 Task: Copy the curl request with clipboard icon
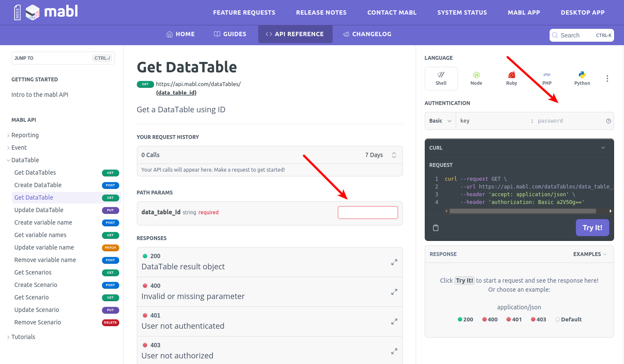coord(436,228)
